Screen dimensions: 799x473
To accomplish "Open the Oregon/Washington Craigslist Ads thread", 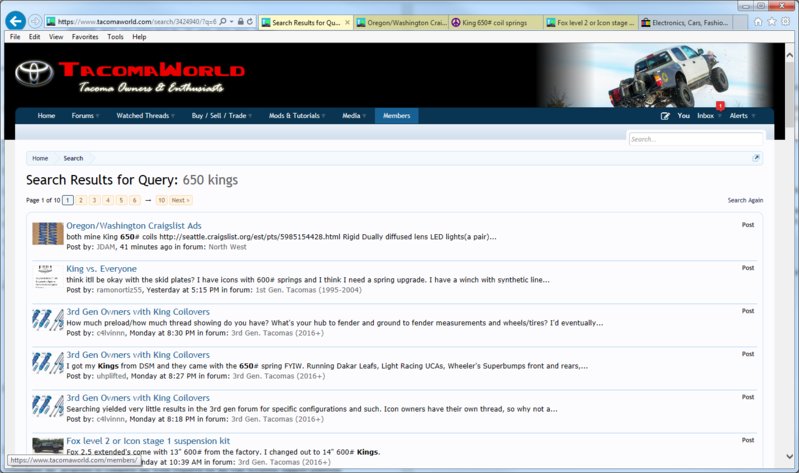I will [x=134, y=226].
